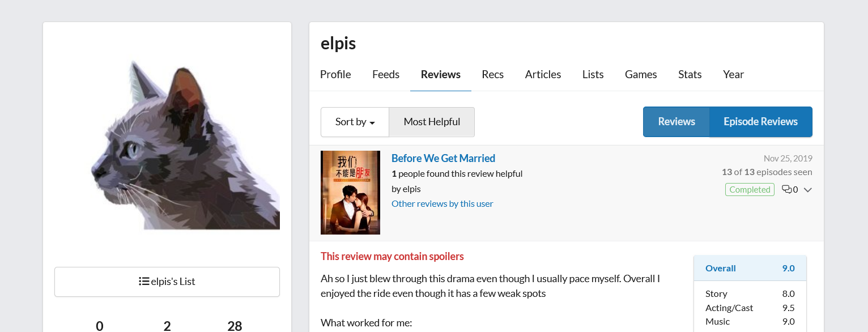Screen dimensions: 868x332
Task: Open the Before We Get Married title link
Action: pyautogui.click(x=443, y=158)
